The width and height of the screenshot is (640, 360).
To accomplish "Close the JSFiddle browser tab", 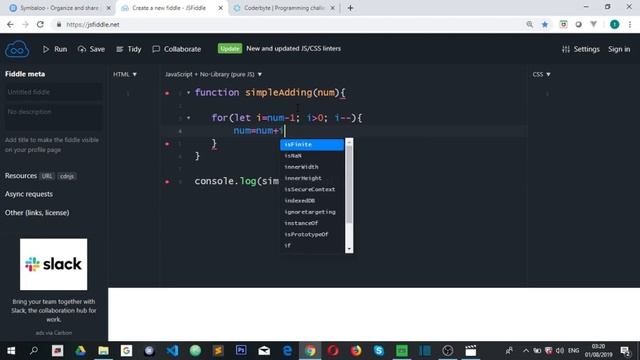I will tap(220, 8).
